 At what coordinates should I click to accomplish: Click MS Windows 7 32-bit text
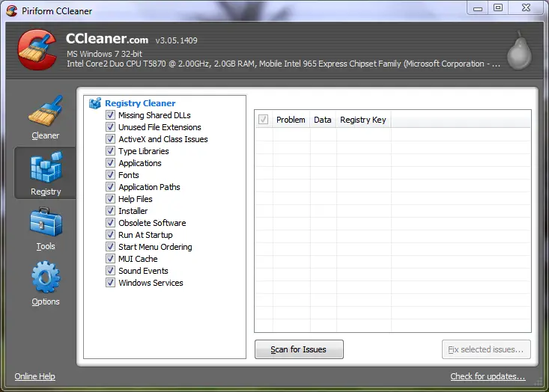[x=104, y=54]
